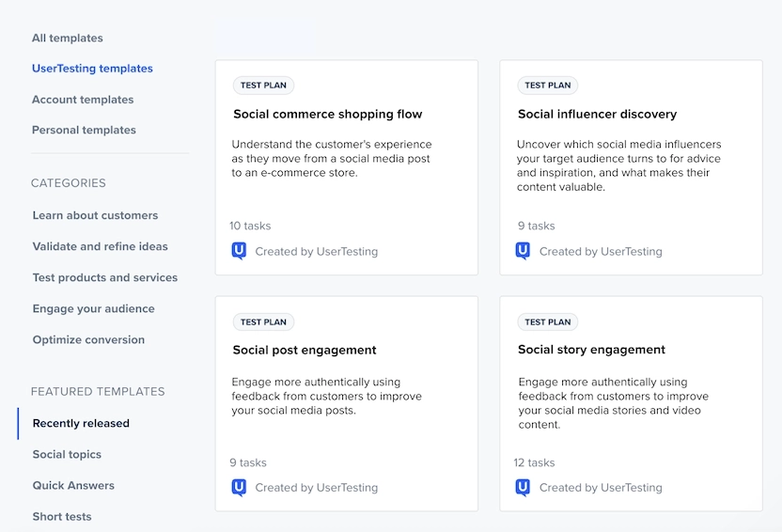
Task: Show Account templates
Action: [83, 100]
